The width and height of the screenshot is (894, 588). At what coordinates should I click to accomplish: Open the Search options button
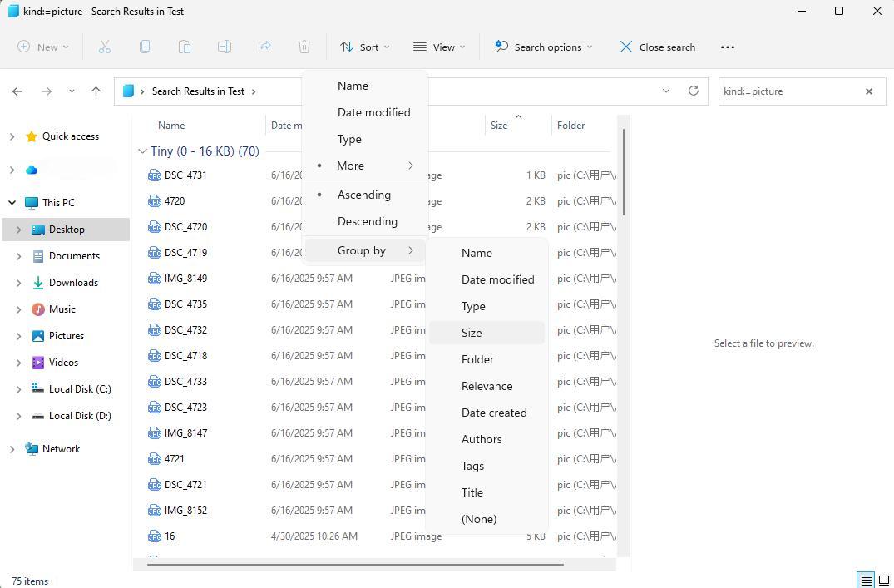[x=543, y=47]
